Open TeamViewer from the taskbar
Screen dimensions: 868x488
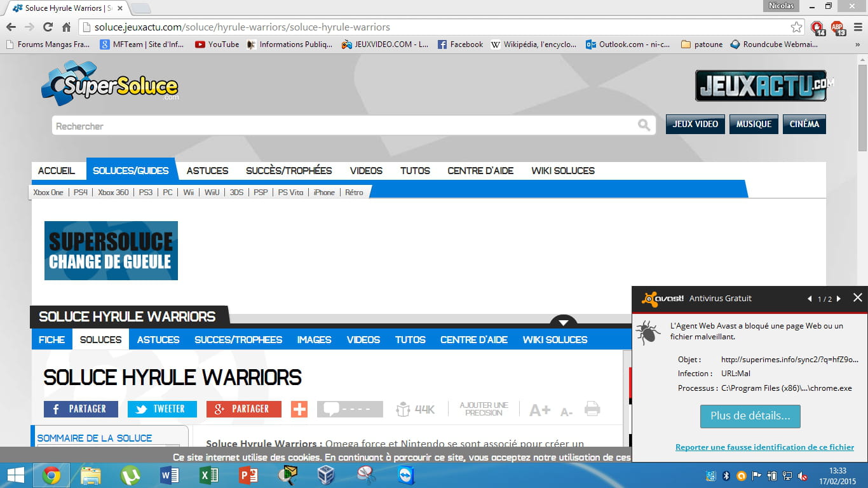(x=405, y=475)
